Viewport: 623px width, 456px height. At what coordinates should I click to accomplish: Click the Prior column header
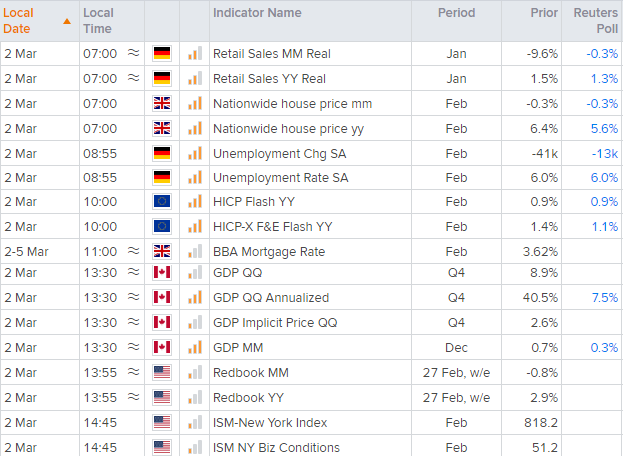click(x=544, y=13)
